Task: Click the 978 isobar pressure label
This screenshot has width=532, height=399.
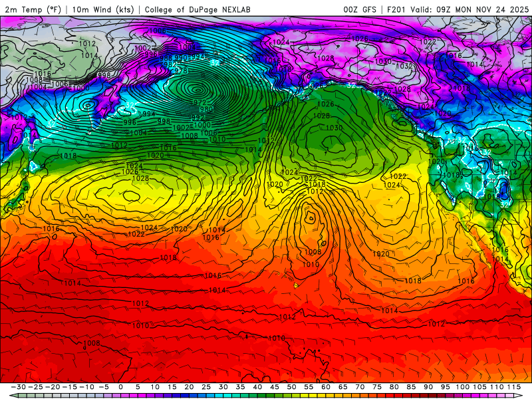Action: tap(181, 70)
